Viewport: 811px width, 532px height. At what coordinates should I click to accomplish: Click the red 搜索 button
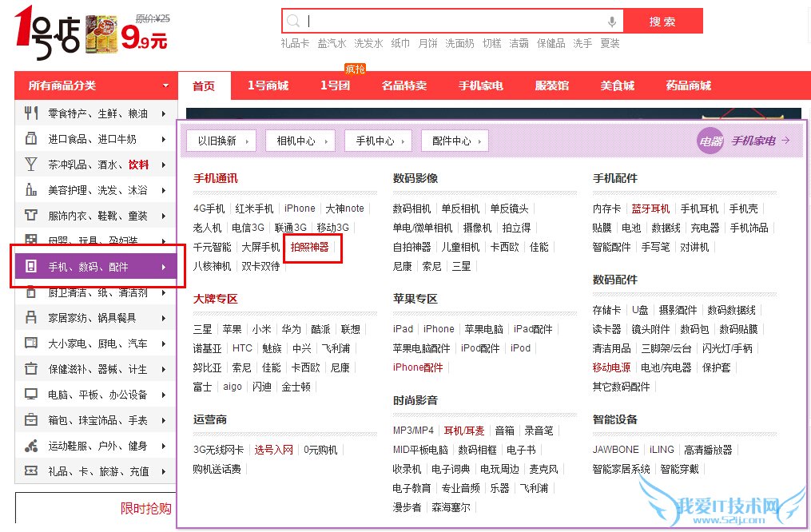[x=662, y=22]
